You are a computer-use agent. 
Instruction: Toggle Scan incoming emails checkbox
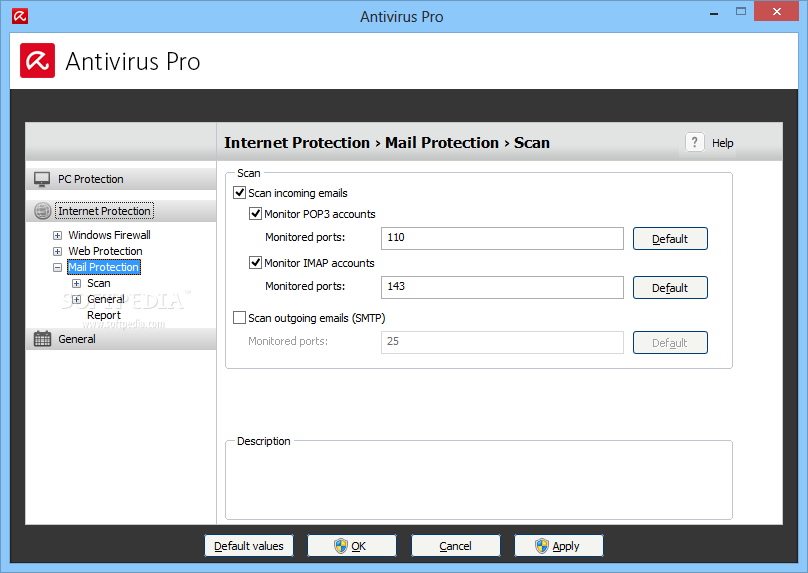tap(240, 193)
